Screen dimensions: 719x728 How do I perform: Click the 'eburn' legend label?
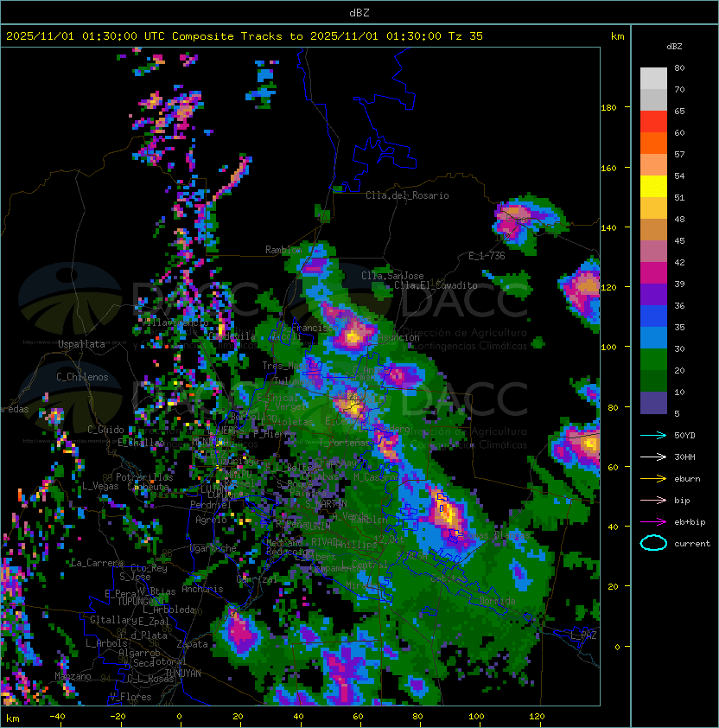pyautogui.click(x=687, y=479)
